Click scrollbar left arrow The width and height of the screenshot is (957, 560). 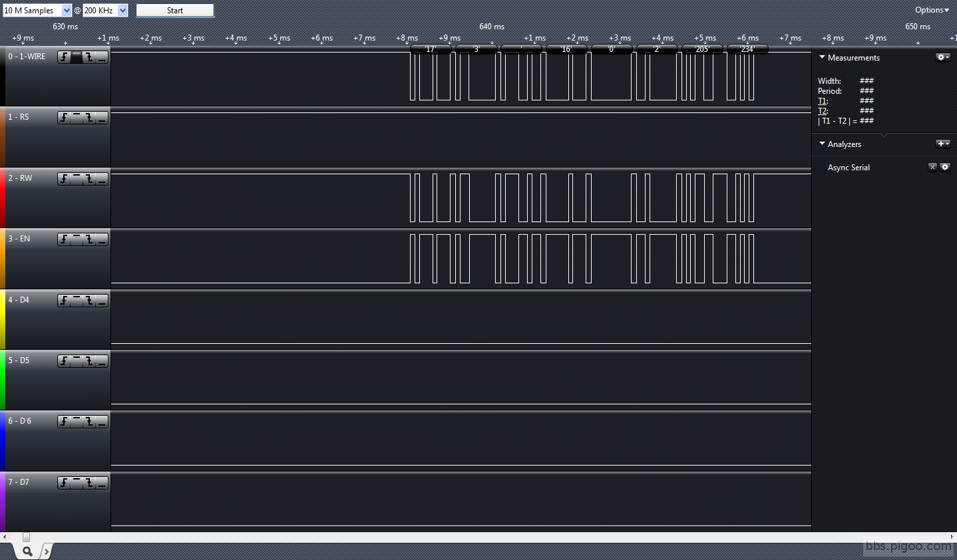4,537
